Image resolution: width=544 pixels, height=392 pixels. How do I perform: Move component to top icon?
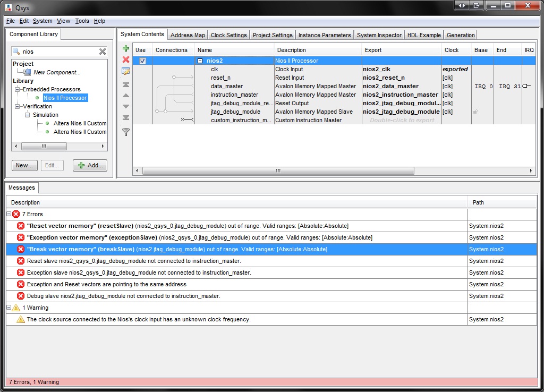[x=126, y=84]
